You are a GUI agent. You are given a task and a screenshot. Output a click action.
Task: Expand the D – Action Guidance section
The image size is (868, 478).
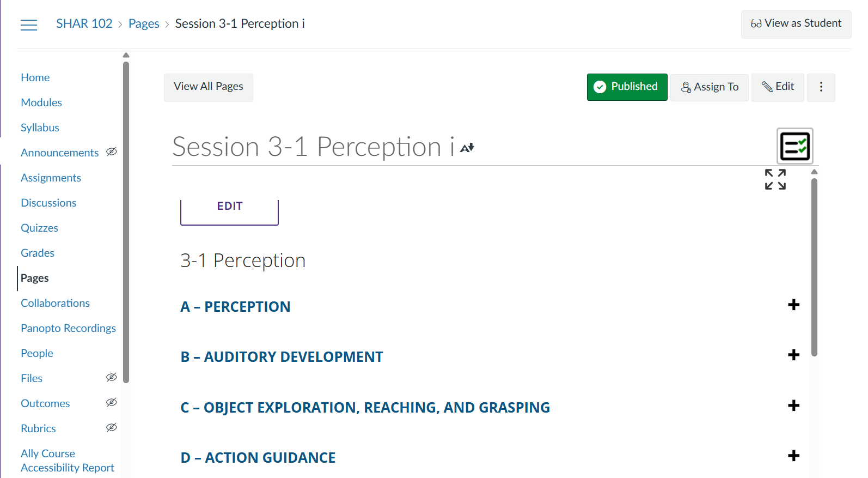793,456
